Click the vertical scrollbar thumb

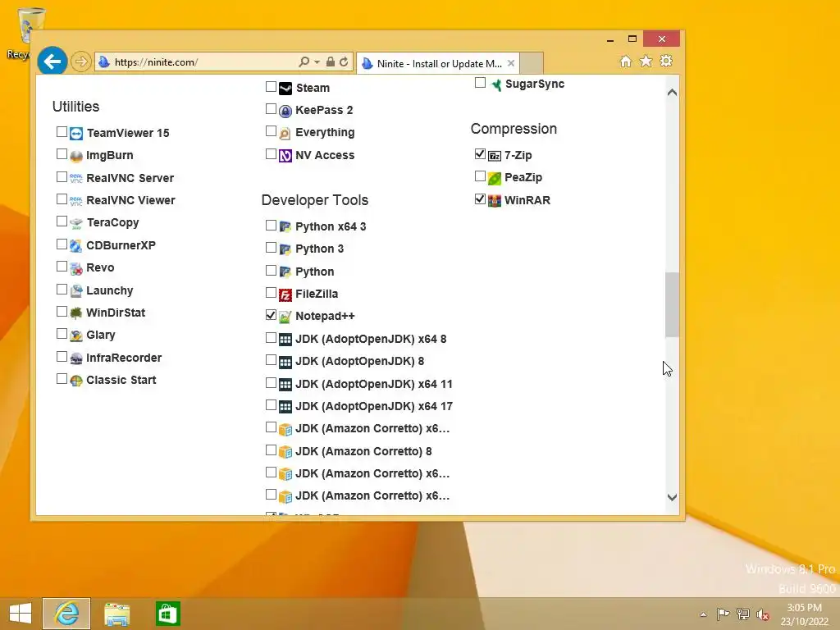tap(673, 305)
